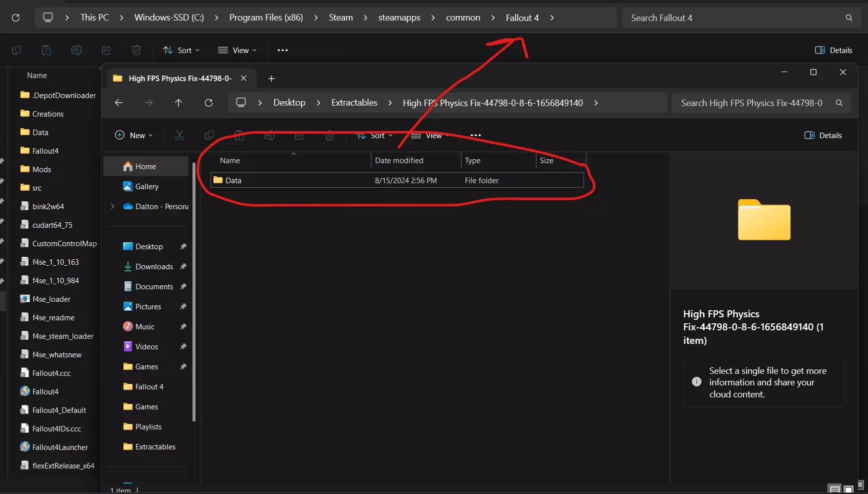
Task: Open the New dropdown menu
Action: click(134, 135)
